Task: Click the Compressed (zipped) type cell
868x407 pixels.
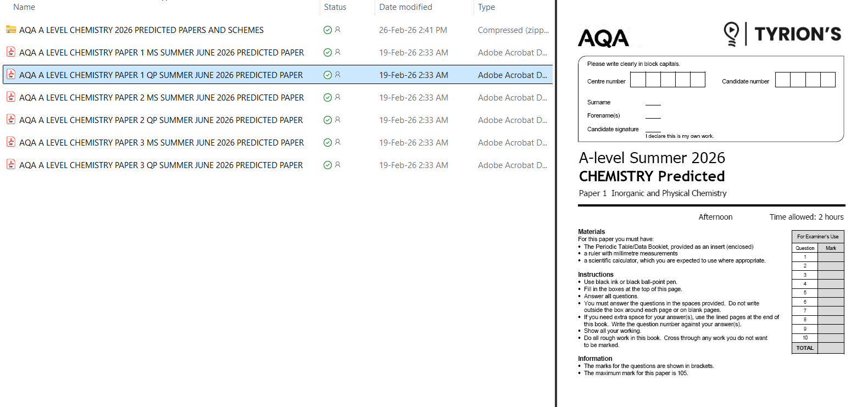Action: [513, 30]
